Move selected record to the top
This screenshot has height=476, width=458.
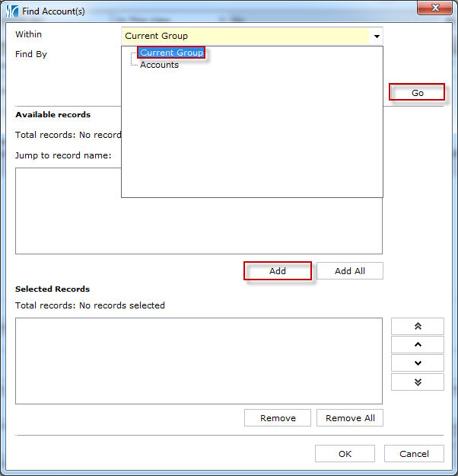click(x=417, y=326)
